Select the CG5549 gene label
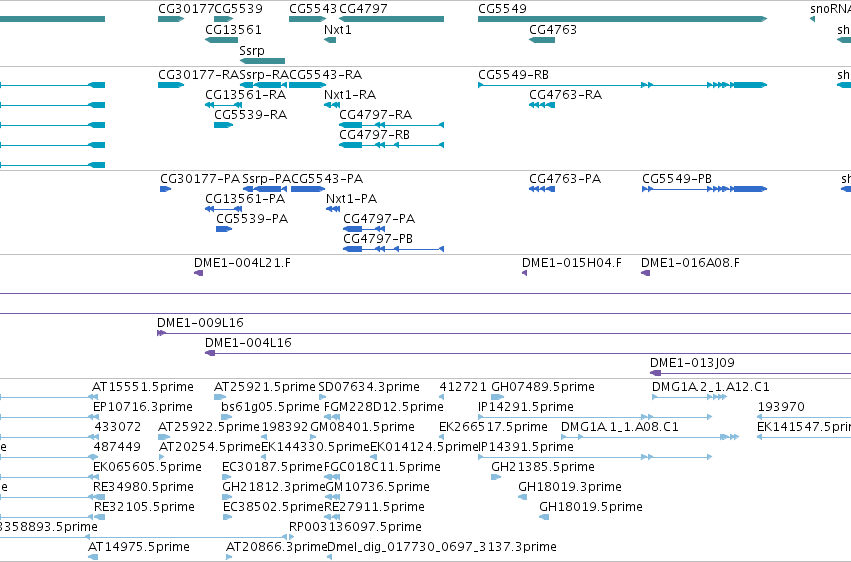The image size is (851, 562). [502, 9]
